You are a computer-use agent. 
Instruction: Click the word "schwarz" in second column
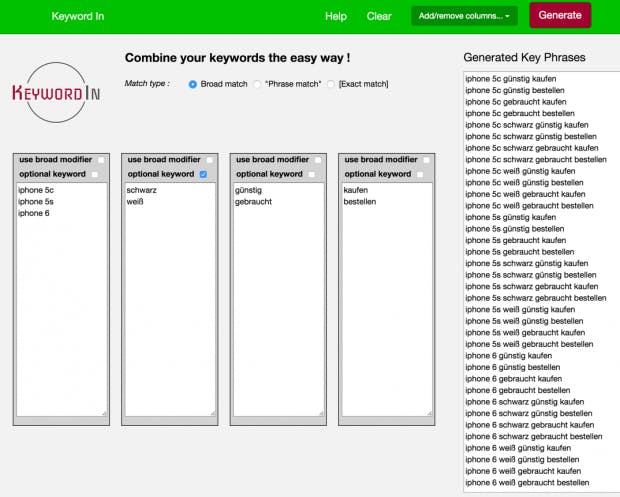click(x=142, y=190)
